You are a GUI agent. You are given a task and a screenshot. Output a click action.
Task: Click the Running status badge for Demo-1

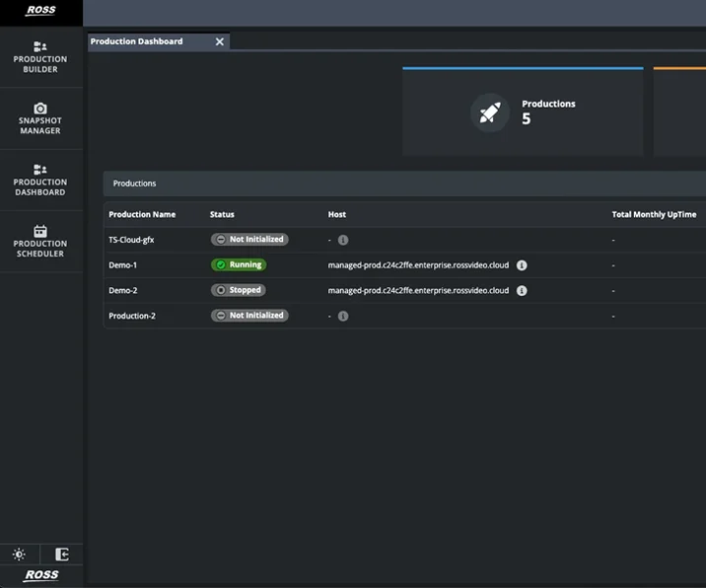[239, 264]
